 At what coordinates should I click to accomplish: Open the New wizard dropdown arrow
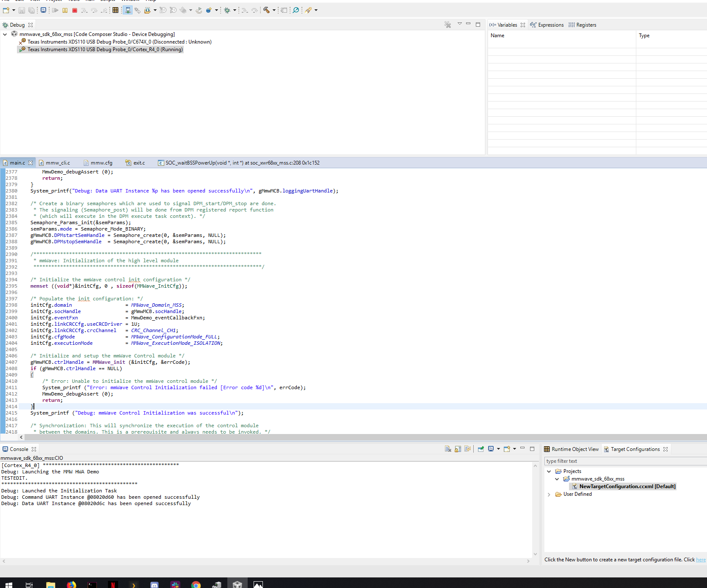[14, 10]
